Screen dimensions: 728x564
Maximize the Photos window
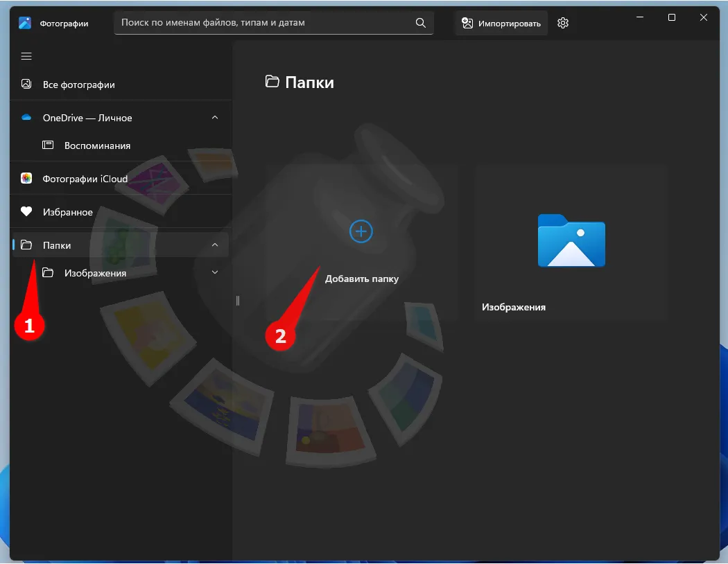(671, 18)
